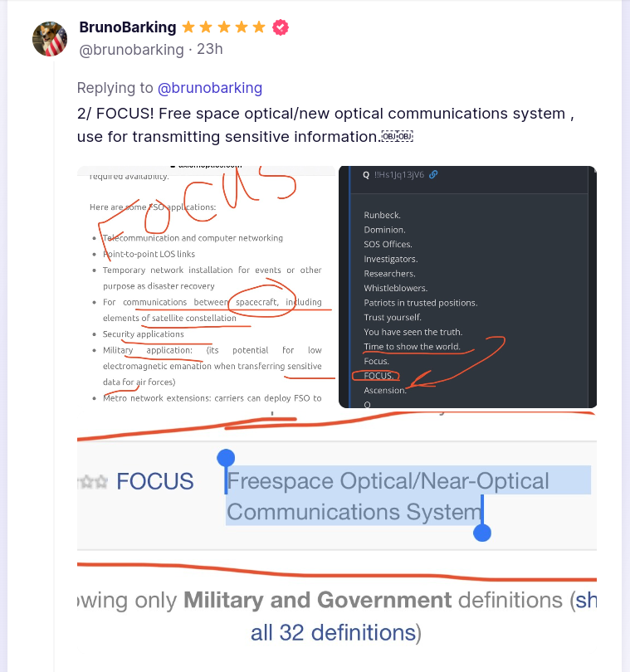Image resolution: width=630 pixels, height=672 pixels.
Task: Click the blue FOCUS acronym text
Action: [155, 481]
